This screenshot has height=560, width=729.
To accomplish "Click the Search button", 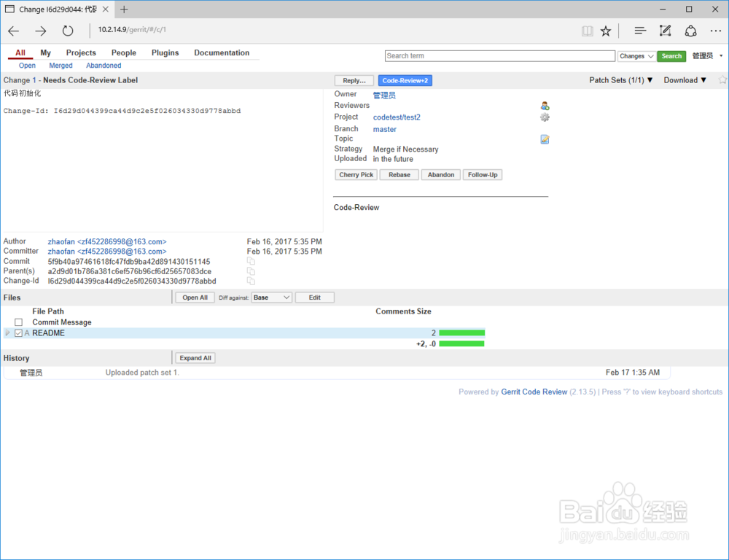I will [671, 56].
